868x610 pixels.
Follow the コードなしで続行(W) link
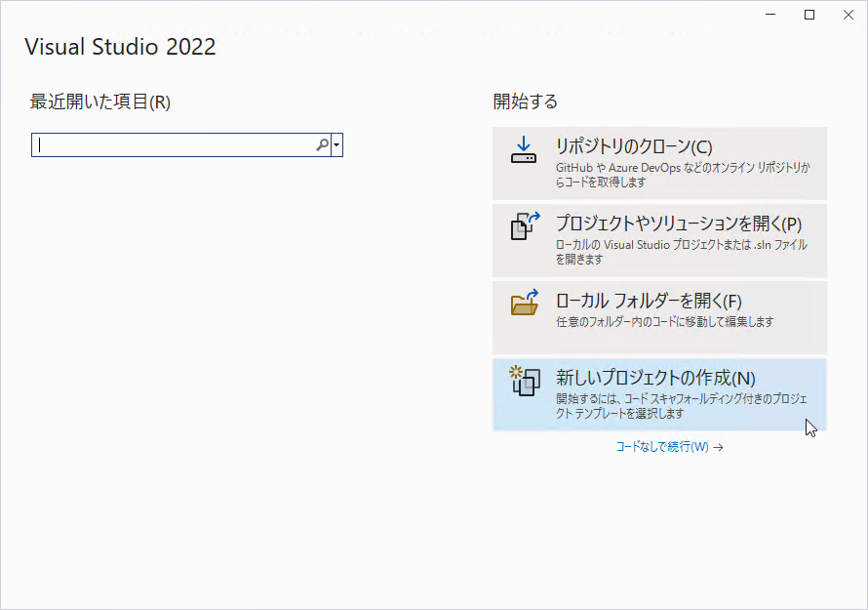[x=662, y=447]
